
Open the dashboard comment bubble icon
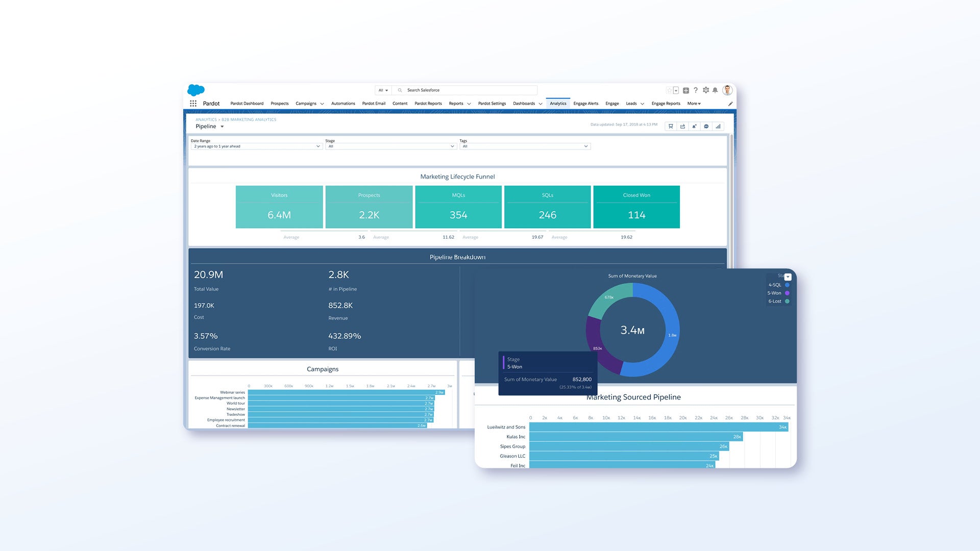[x=706, y=127]
